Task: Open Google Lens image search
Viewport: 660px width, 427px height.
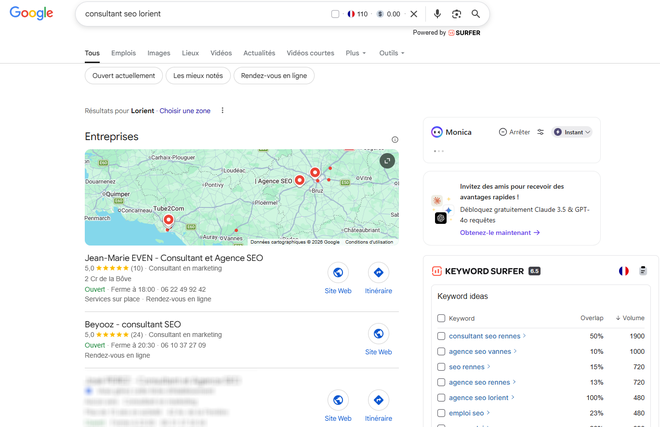Action: 456,14
